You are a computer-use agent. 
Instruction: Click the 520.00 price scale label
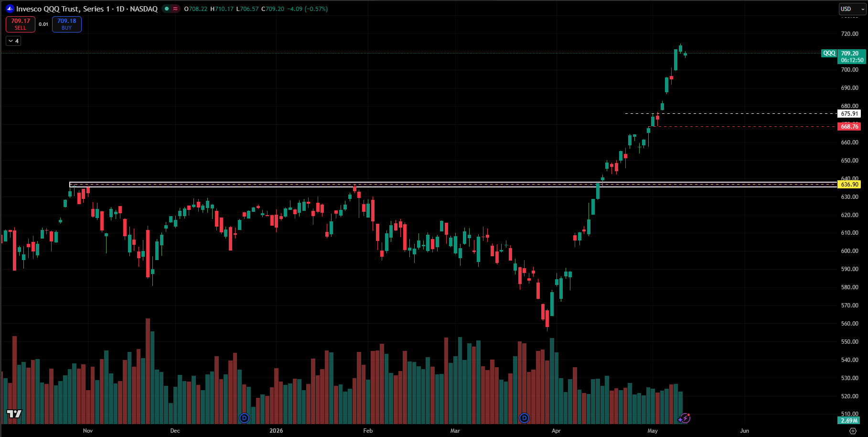850,396
